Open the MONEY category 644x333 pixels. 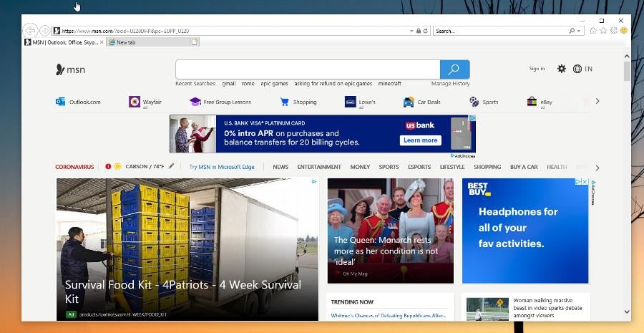tap(360, 167)
